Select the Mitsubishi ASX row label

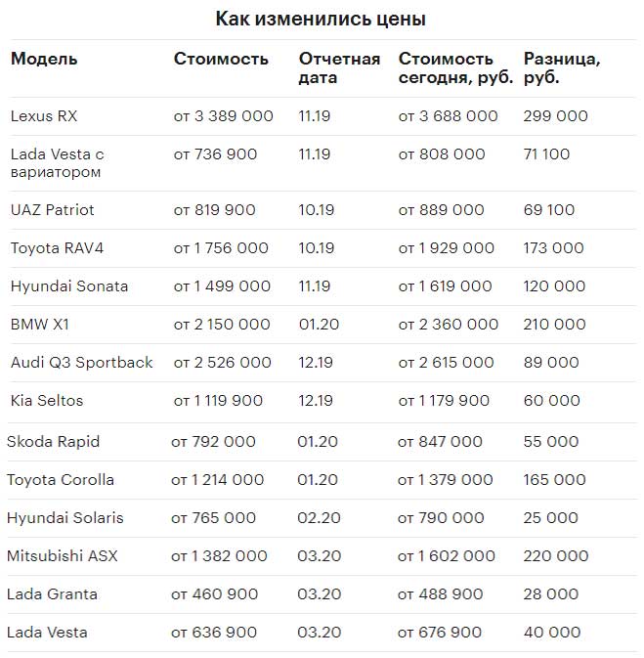(x=63, y=556)
